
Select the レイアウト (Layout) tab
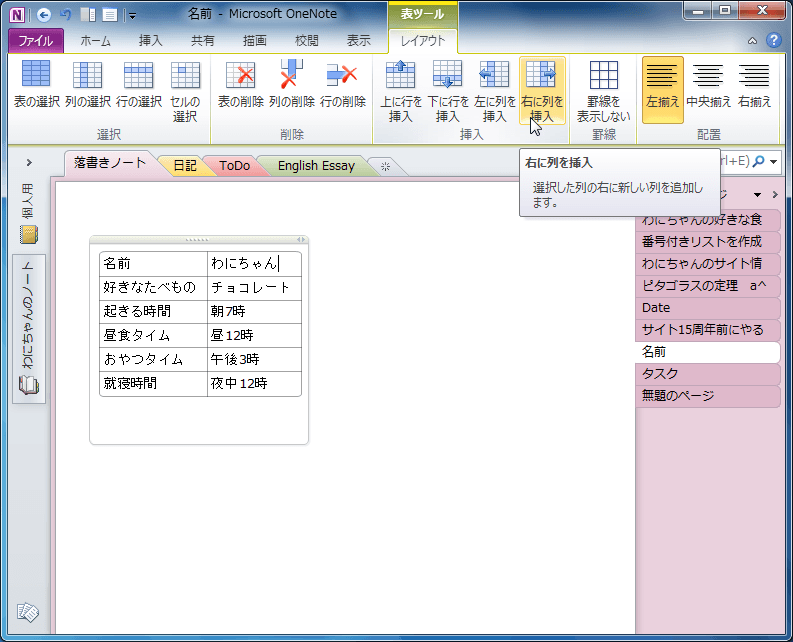click(x=423, y=41)
